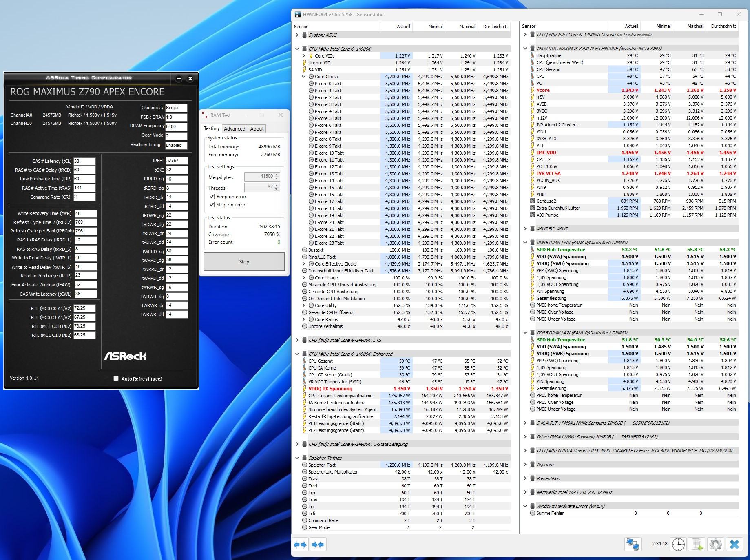Screen dimensions: 750x560
Task: Click lightning icon beside VDDQ TX Spannung
Action: pos(304,389)
